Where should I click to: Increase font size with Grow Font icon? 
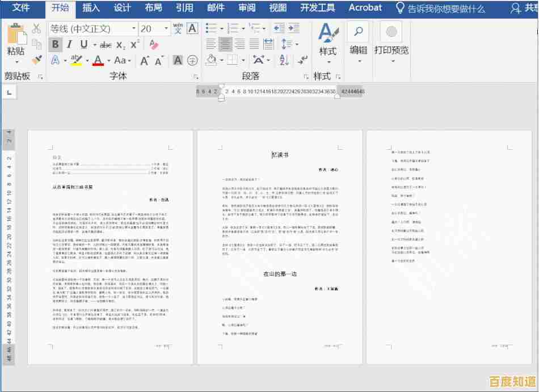click(x=145, y=60)
